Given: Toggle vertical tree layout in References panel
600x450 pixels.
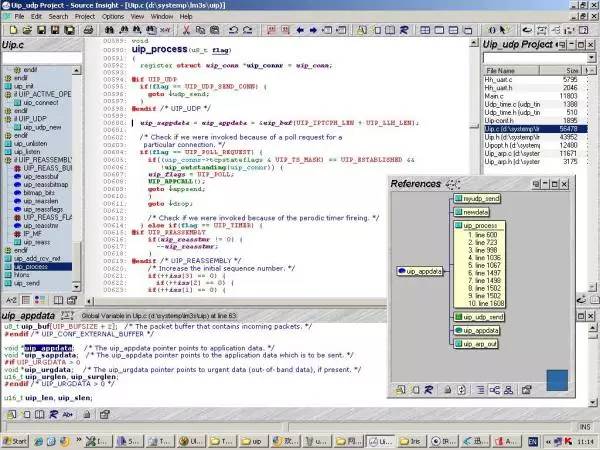Looking at the screenshot, I should 508,390.
